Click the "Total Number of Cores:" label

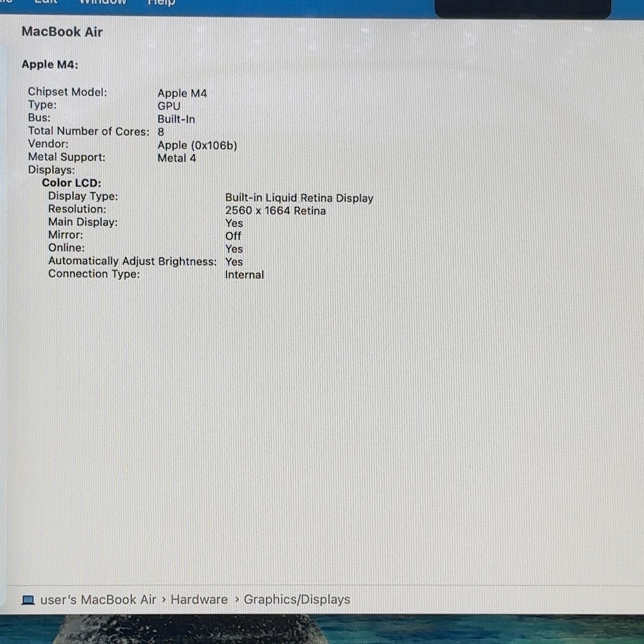point(88,131)
